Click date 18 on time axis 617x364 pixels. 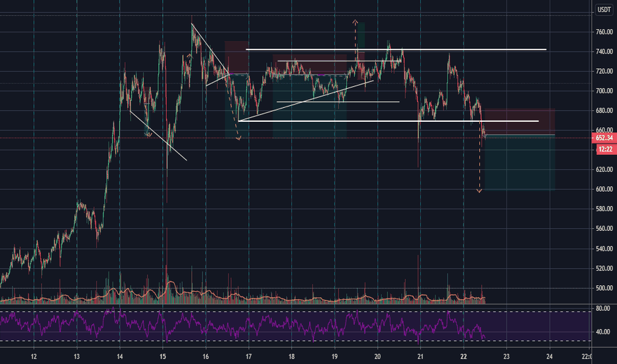coord(291,357)
